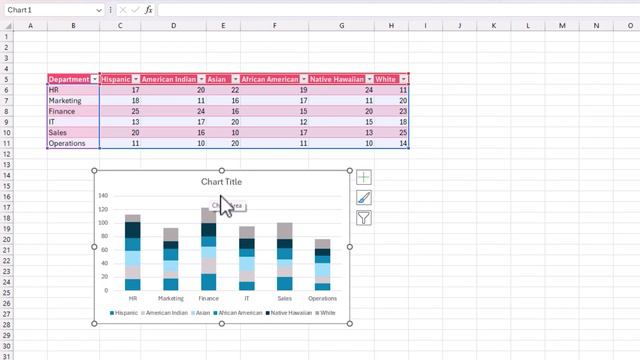Select the African American legend entry
Viewport: 640px width, 360px height.
click(x=238, y=313)
